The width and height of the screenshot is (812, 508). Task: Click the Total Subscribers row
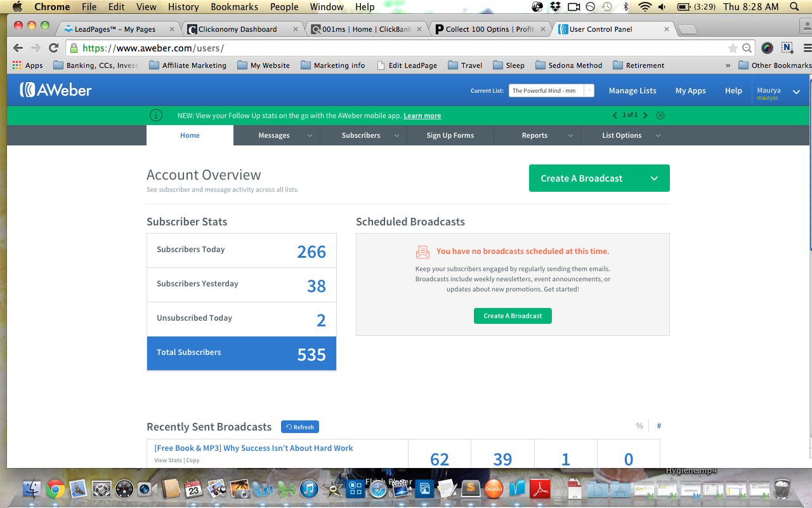pyautogui.click(x=242, y=353)
